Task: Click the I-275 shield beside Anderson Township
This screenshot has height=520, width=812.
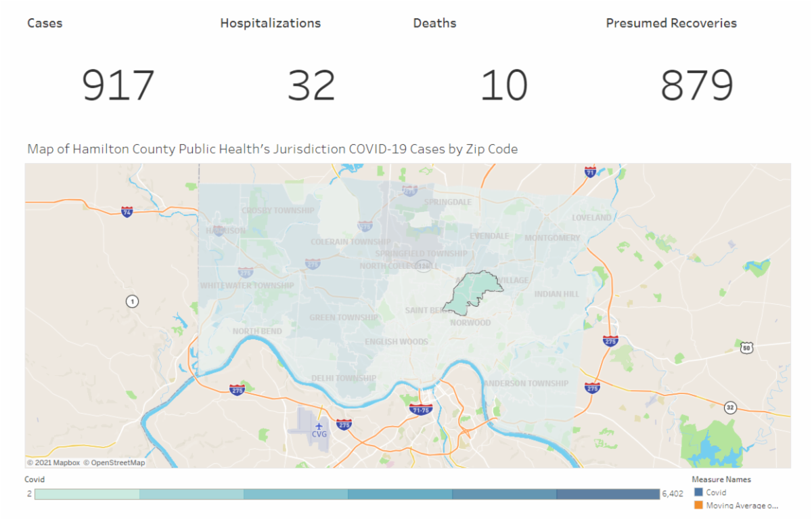Action: [592, 387]
